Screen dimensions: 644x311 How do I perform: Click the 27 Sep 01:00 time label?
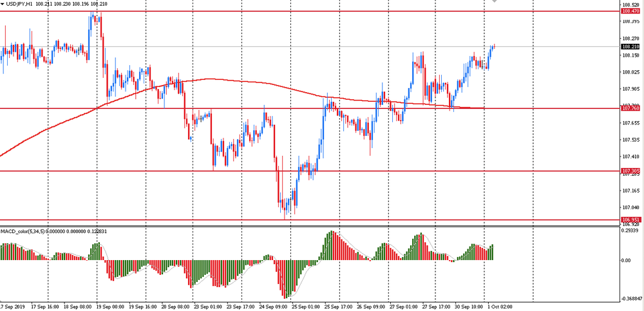[402, 307]
